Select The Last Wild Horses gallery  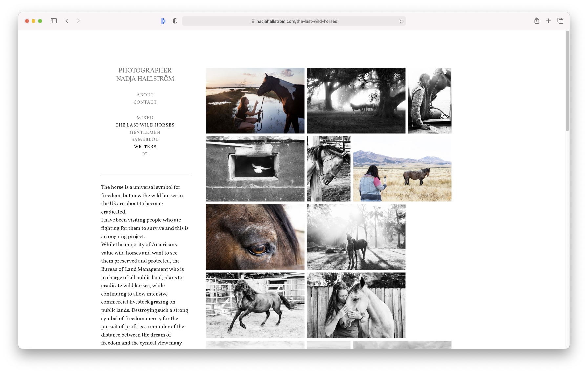(x=145, y=125)
